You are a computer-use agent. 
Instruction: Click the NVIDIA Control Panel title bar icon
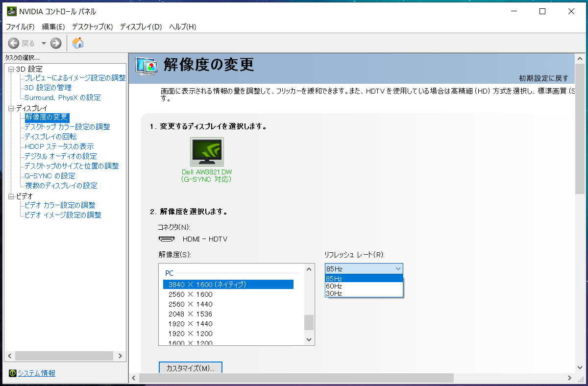(11, 11)
